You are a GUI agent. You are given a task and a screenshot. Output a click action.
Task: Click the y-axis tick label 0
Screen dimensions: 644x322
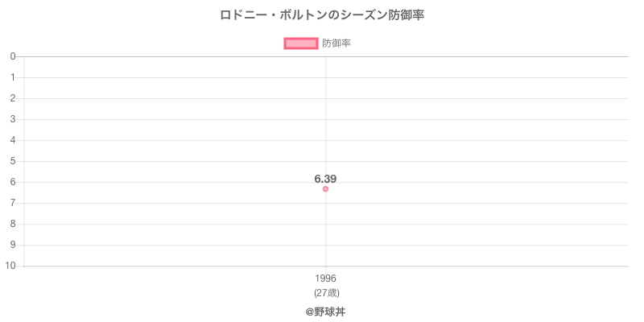pyautogui.click(x=13, y=56)
